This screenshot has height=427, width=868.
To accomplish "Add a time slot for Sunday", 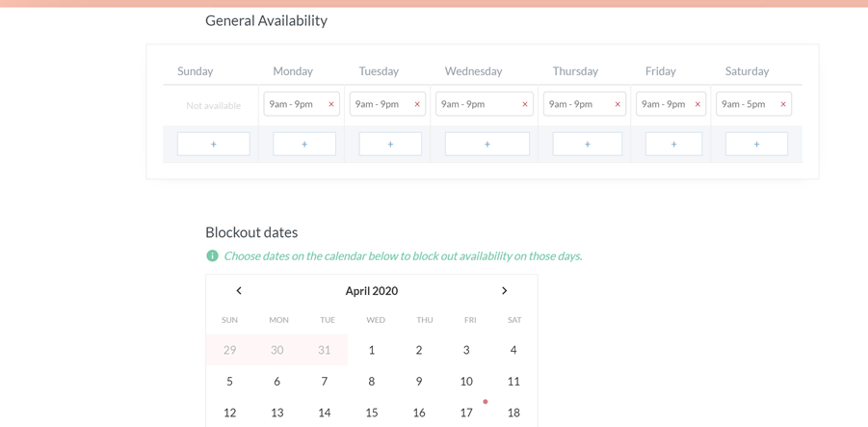I will pyautogui.click(x=214, y=144).
